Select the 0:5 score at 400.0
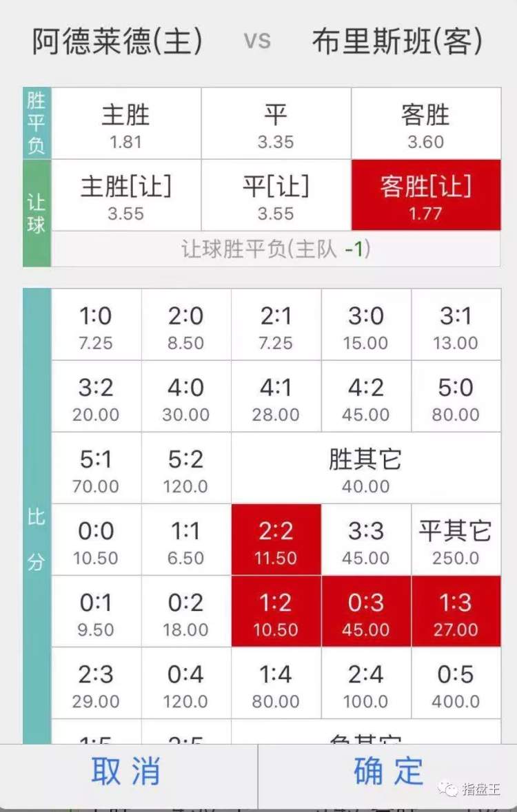Viewport: 517px width, 812px height. pyautogui.click(x=456, y=683)
